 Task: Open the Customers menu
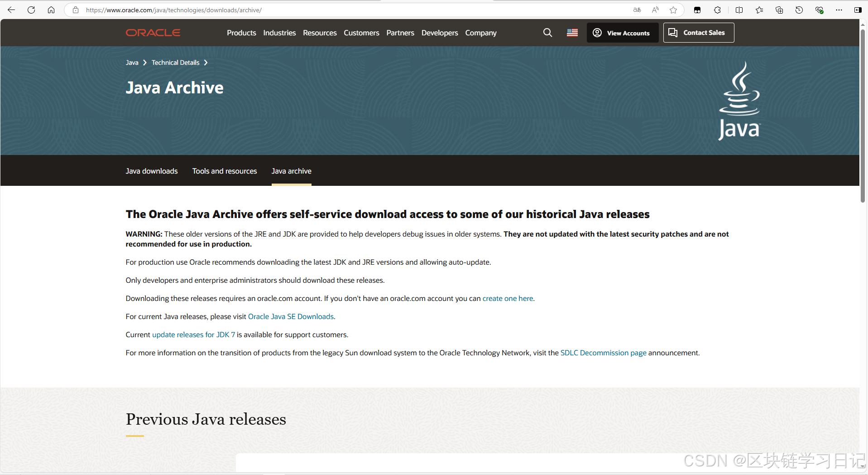click(361, 33)
